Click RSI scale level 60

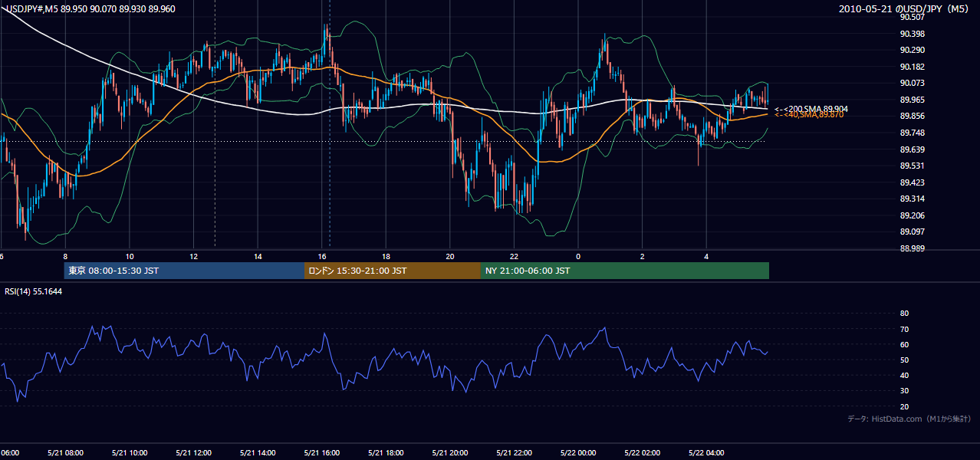point(904,344)
